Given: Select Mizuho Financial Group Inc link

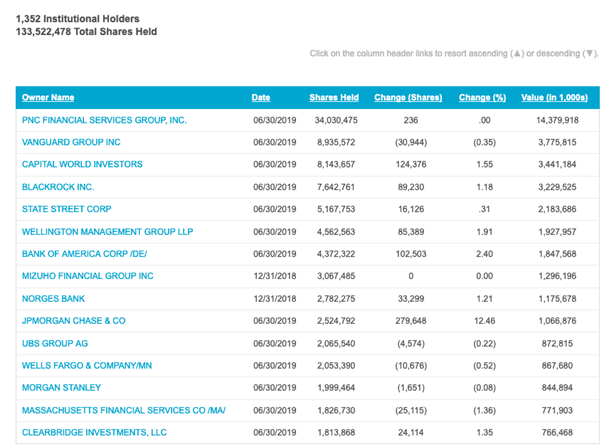Looking at the screenshot, I should (87, 276).
